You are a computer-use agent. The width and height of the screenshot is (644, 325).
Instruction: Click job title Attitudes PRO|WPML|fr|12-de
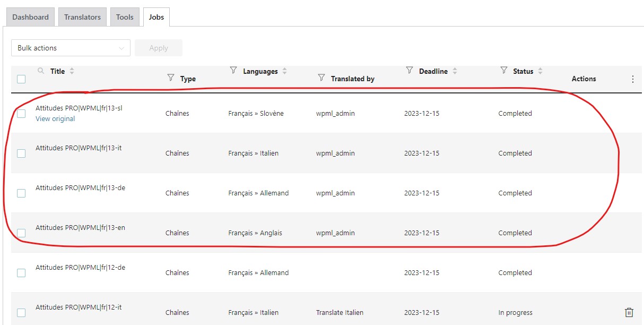point(80,268)
